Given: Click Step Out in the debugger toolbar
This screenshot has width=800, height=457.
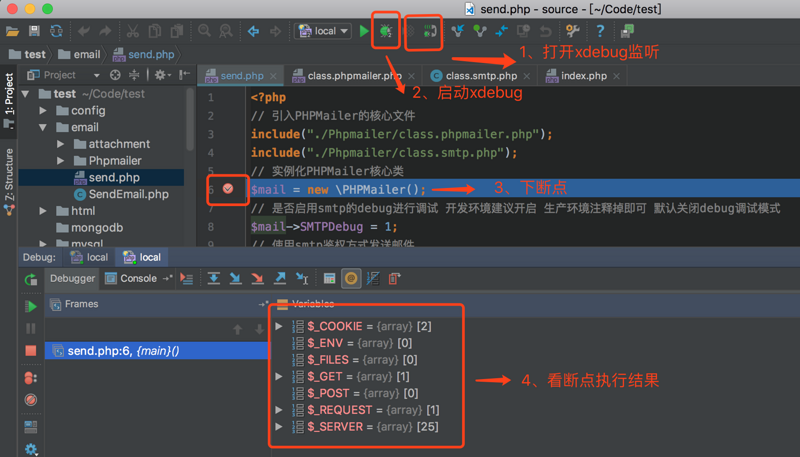Looking at the screenshot, I should click(x=279, y=279).
